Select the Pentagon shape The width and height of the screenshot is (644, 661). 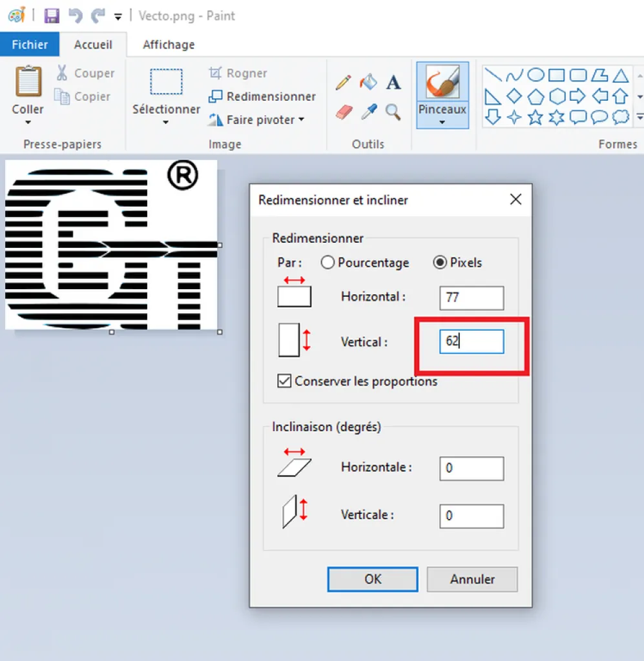(535, 97)
